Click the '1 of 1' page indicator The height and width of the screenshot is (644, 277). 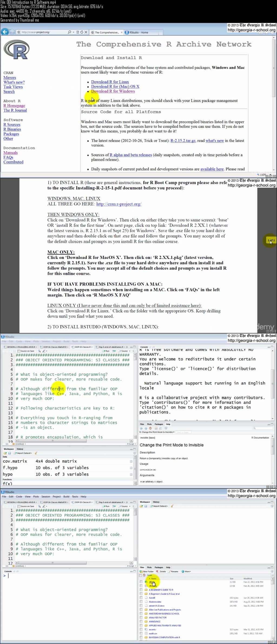coord(271,240)
